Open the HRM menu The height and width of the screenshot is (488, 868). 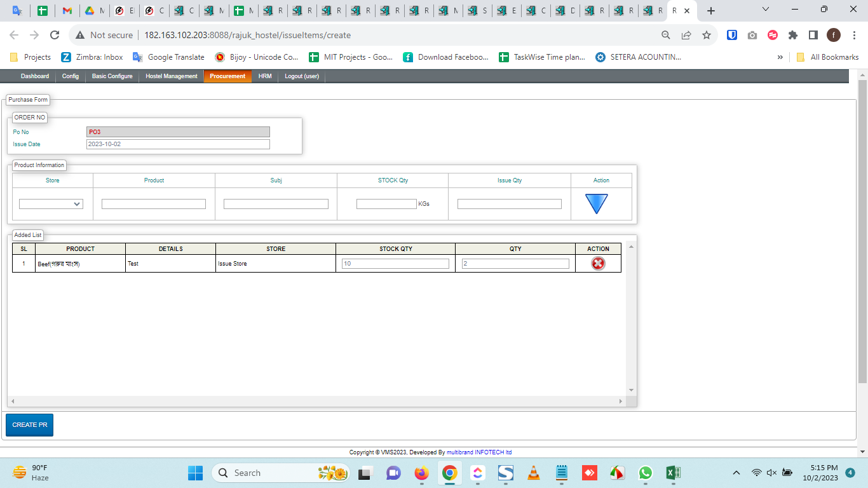265,76
